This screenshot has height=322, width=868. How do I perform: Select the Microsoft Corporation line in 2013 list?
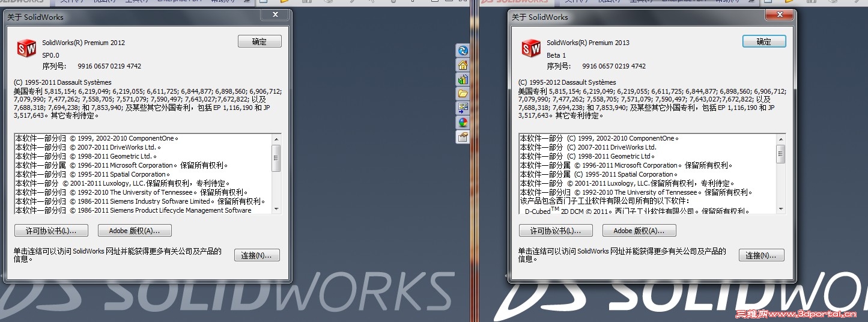626,165
